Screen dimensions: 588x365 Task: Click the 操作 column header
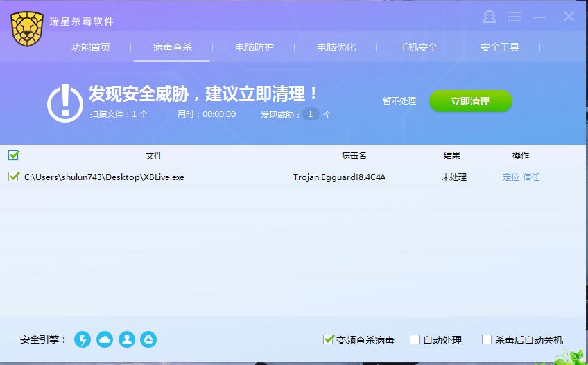521,156
